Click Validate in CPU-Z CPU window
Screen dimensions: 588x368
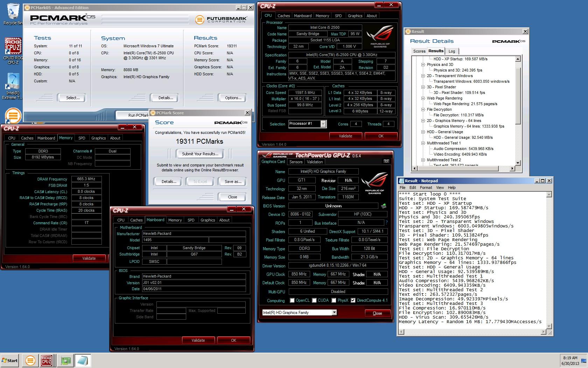coord(345,136)
